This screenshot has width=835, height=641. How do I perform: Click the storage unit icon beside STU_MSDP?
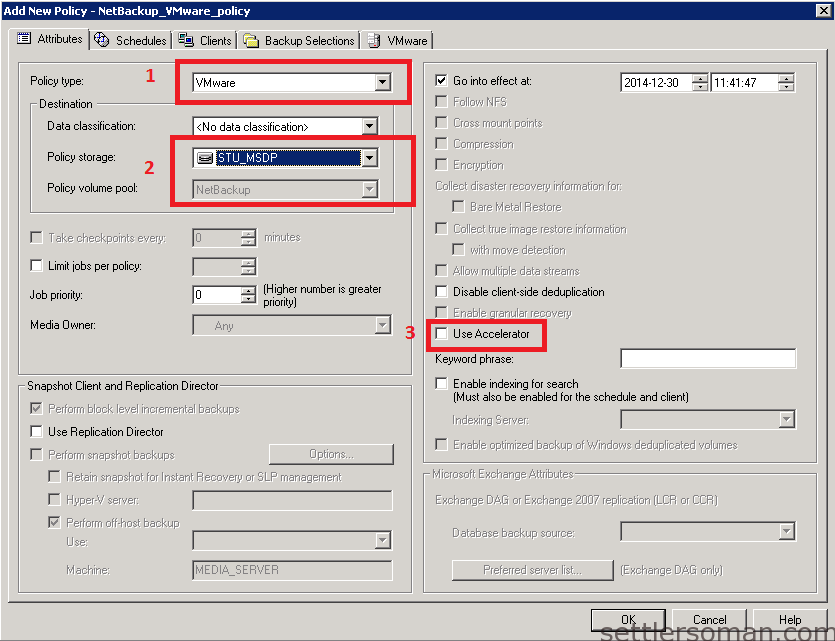point(204,157)
